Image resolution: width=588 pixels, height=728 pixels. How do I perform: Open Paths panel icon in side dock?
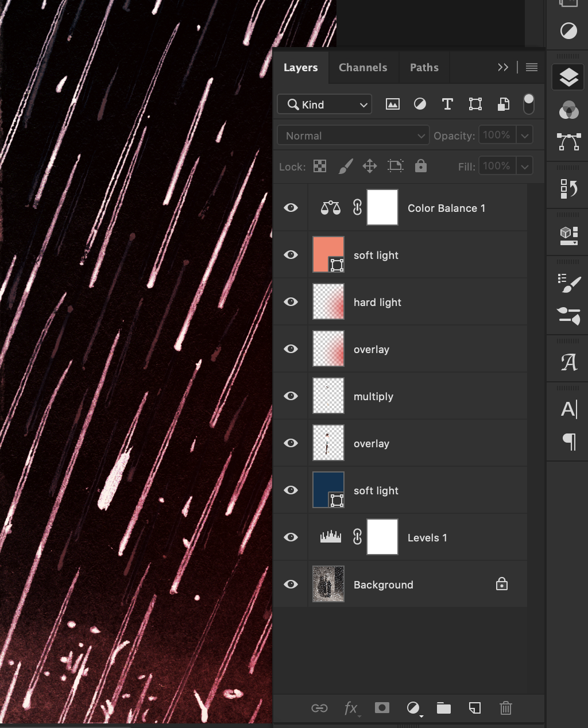pyautogui.click(x=568, y=142)
